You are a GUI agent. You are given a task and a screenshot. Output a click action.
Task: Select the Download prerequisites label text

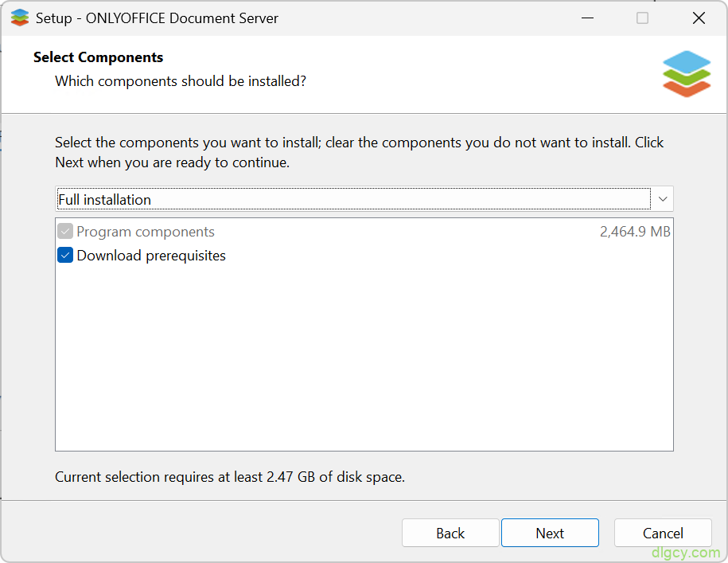pyautogui.click(x=151, y=256)
